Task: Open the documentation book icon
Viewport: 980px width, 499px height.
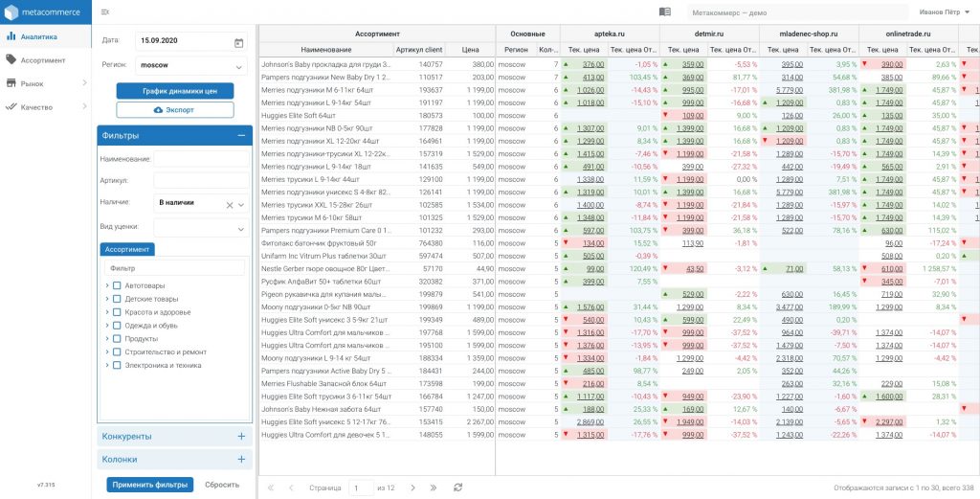Action: [665, 11]
